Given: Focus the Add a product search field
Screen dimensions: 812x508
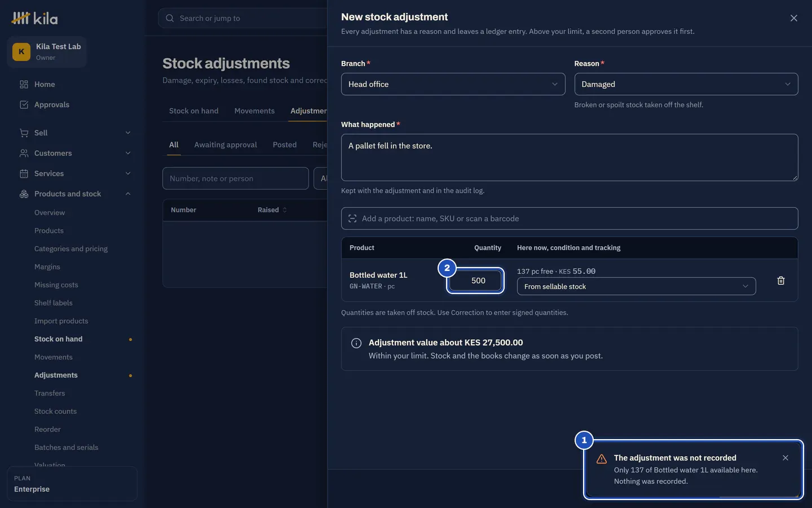Looking at the screenshot, I should pos(570,218).
